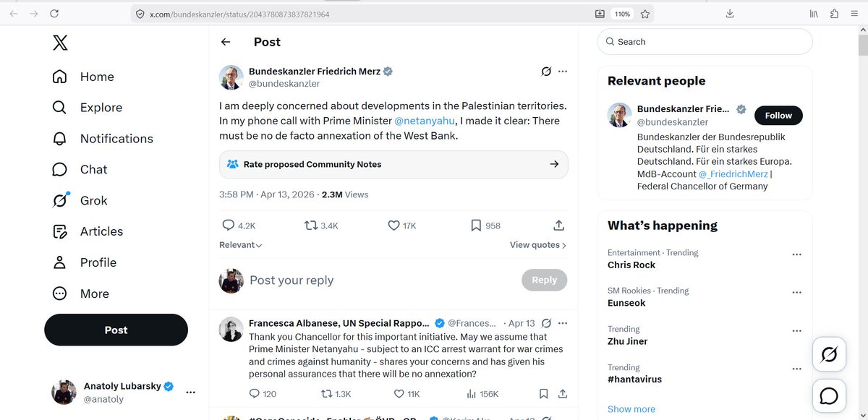Click Francesca Albanese's avatar
Screen dimensions: 868x420
tap(231, 329)
